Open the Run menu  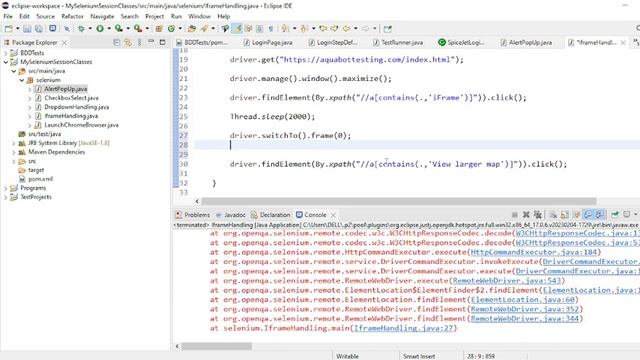[176, 16]
